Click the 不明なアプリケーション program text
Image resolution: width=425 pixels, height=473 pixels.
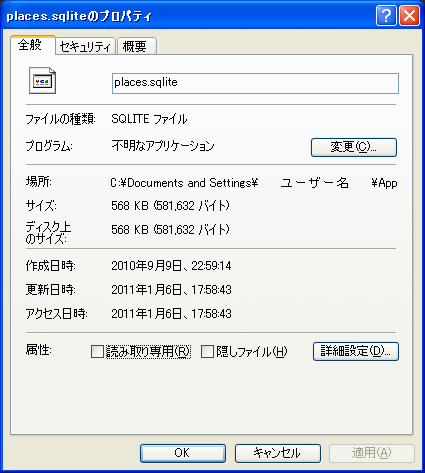163,146
